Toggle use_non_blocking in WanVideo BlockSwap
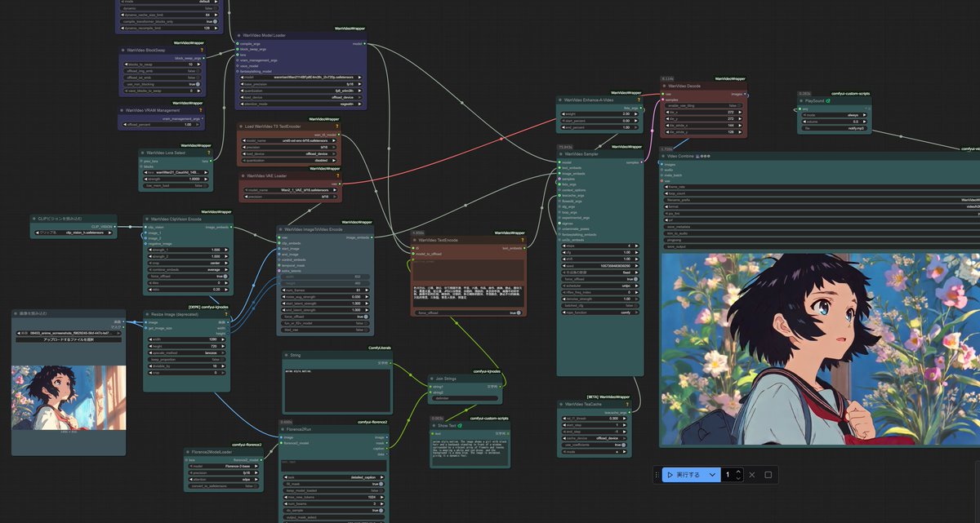The width and height of the screenshot is (980, 523). pyautogui.click(x=163, y=84)
